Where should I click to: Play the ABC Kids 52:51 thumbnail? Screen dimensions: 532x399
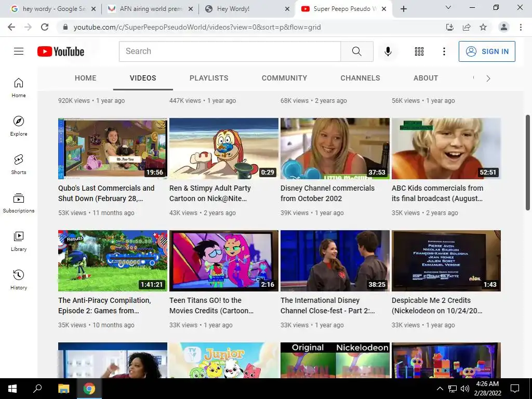pyautogui.click(x=446, y=149)
